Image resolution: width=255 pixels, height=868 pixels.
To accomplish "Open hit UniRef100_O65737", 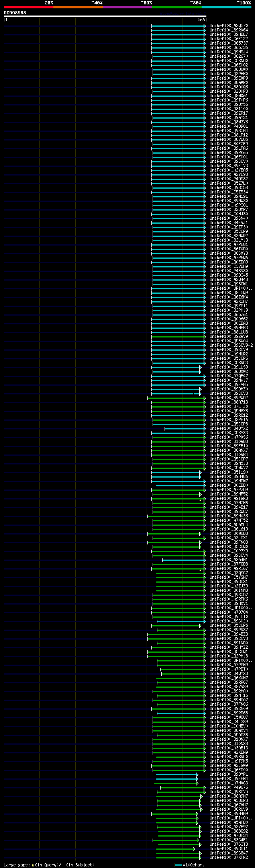I will click(229, 43).
